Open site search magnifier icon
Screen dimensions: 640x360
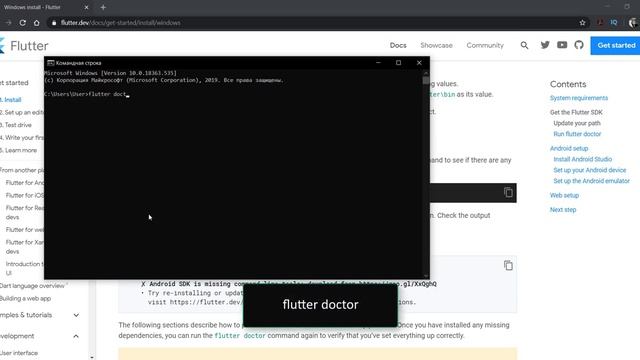pos(524,45)
